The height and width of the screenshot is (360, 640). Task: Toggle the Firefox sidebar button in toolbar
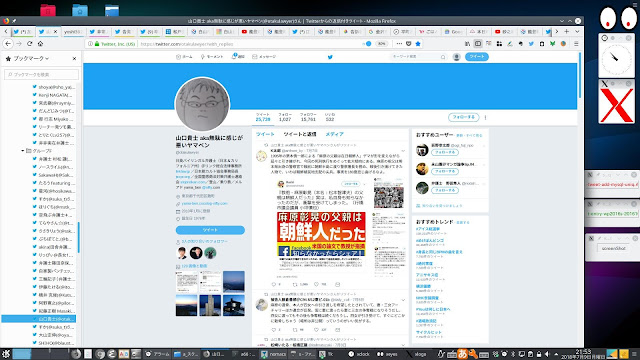[x=478, y=44]
